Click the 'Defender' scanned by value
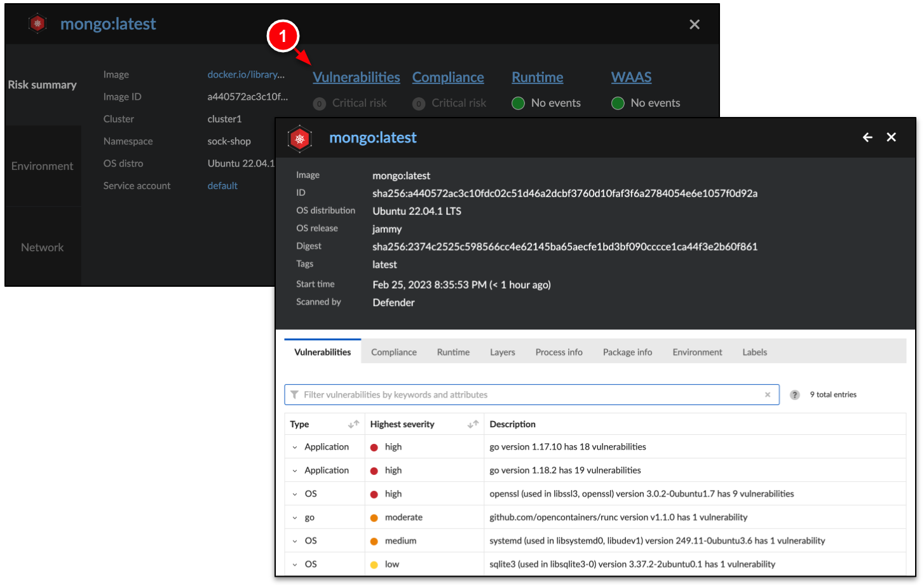This screenshot has width=924, height=585. [393, 303]
